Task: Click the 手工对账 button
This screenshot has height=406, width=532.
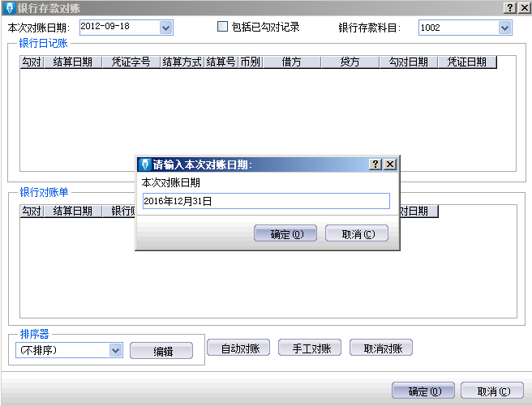Action: click(310, 348)
